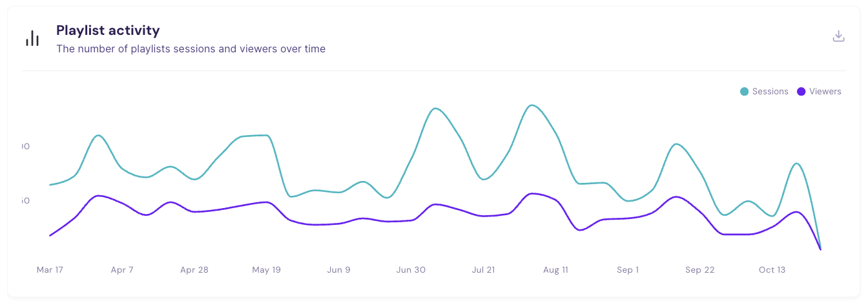Pick the Sep 1 date on the axis
Screen dimensions: 868x305
[628, 270]
